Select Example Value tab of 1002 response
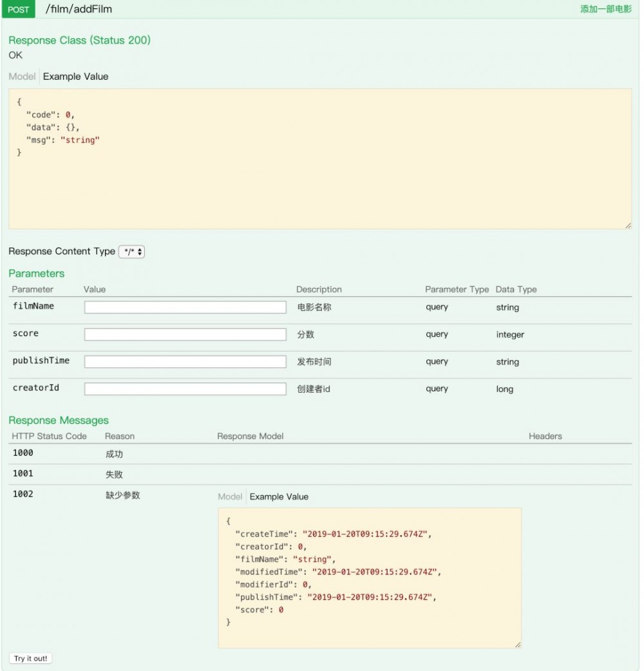Viewport: 644px width, 671px height. click(279, 496)
